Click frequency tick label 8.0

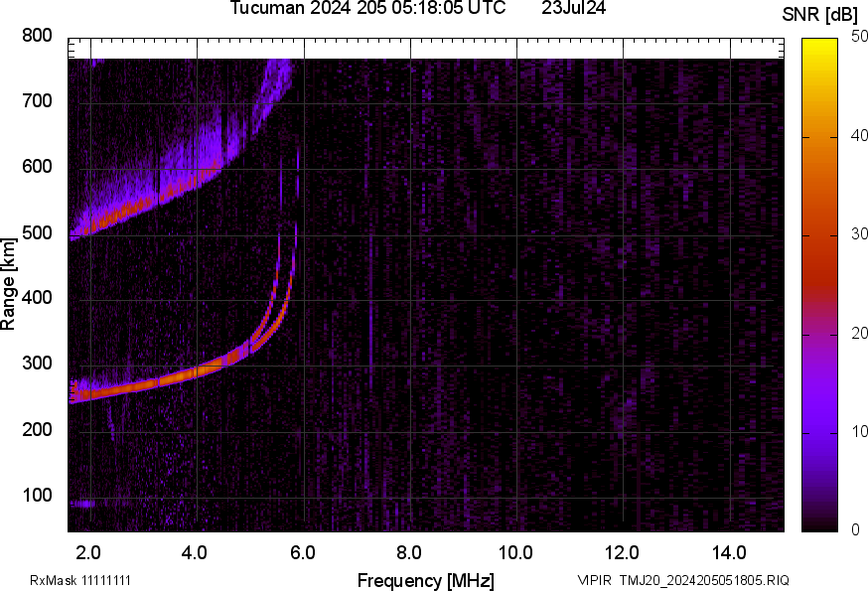408,553
